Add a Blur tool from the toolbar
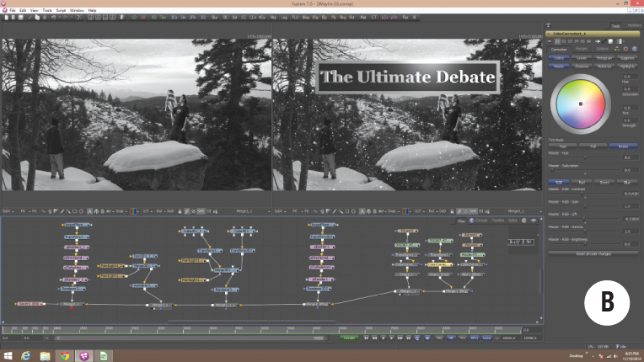 click(x=214, y=18)
